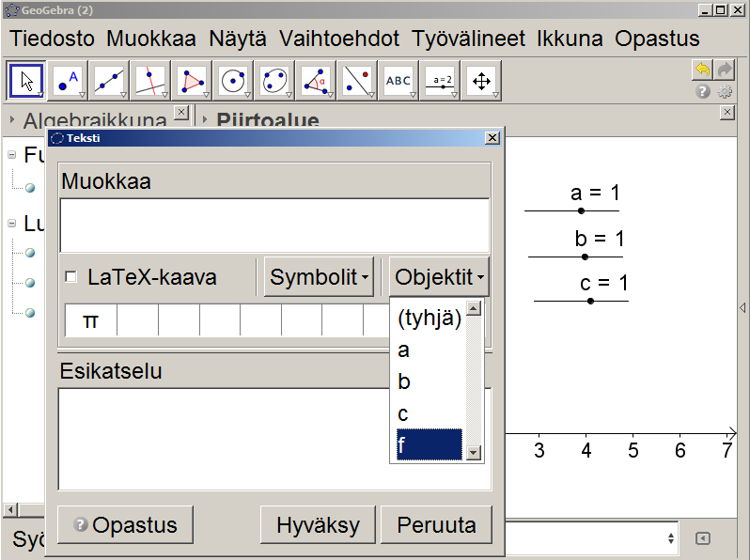Choose object f from the list
This screenshot has width=750, height=560.
pos(430,444)
